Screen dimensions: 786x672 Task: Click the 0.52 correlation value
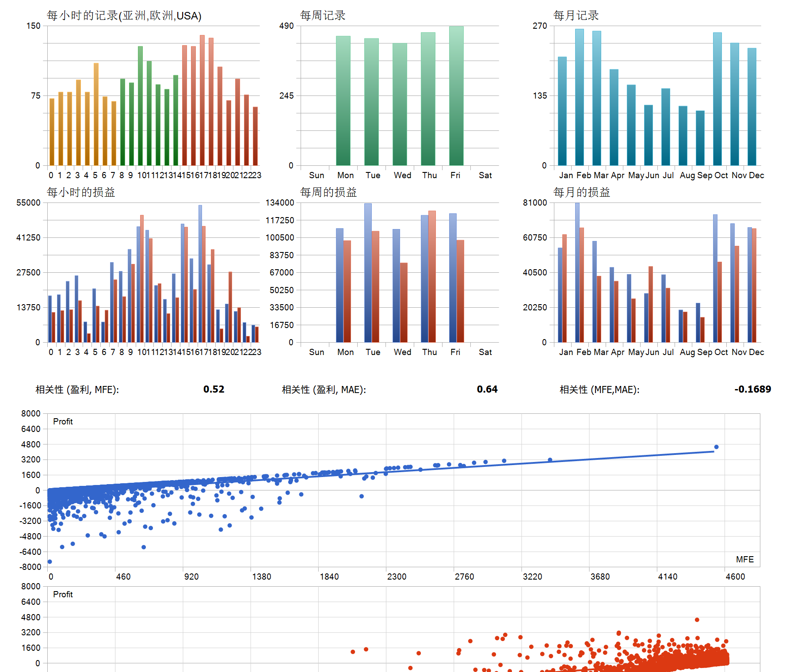[214, 389]
